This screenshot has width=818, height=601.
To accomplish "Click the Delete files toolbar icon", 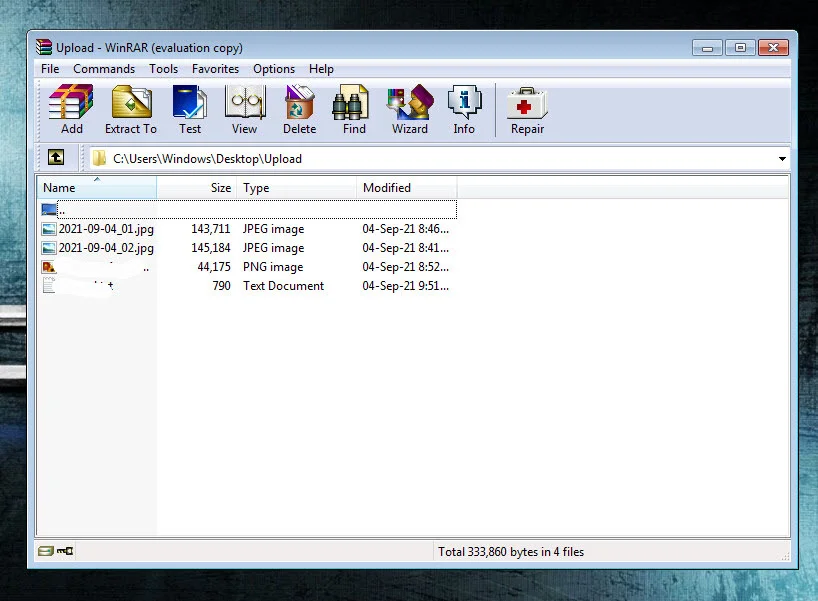I will click(299, 110).
